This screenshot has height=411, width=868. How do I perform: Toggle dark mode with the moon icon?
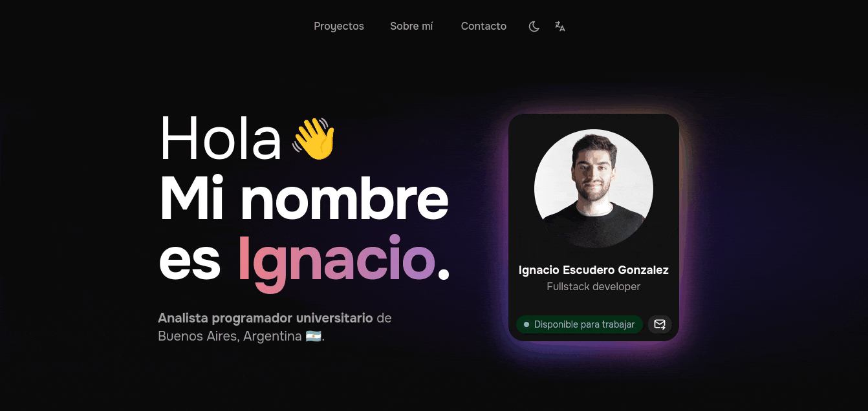tap(534, 26)
